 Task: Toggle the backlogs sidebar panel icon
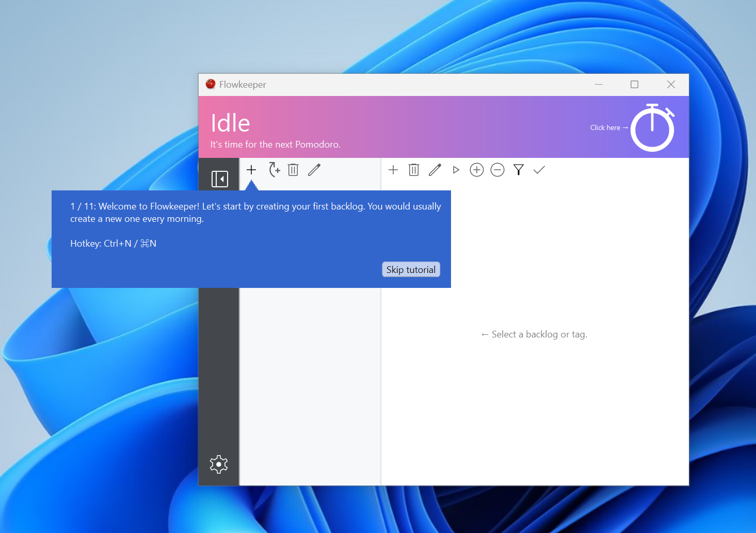219,179
